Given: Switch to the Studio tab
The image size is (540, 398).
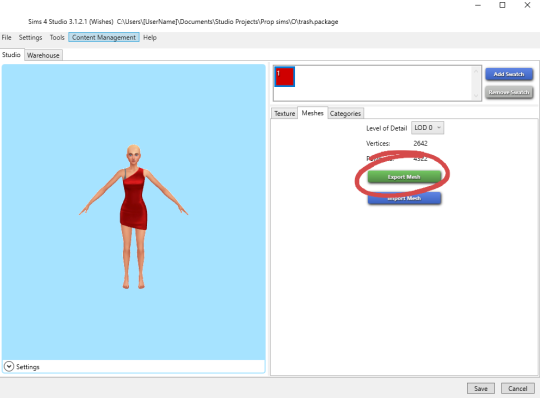Looking at the screenshot, I should click(11, 55).
